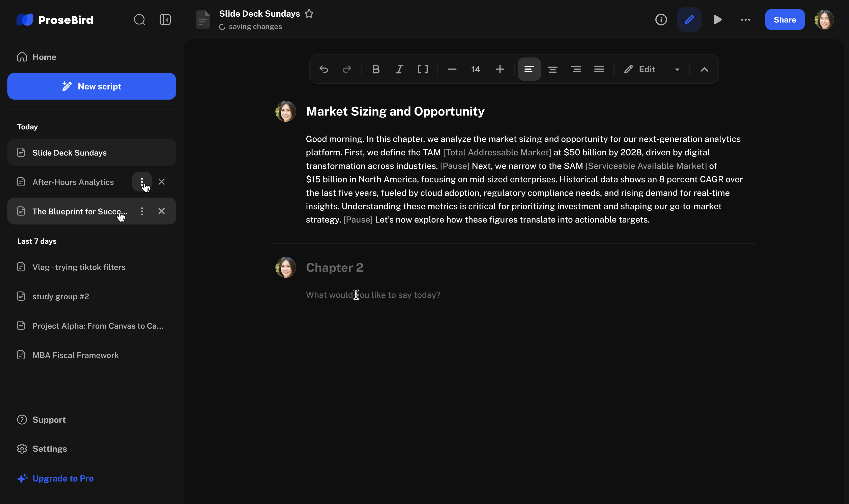Increase font size with plus button
The image size is (849, 504).
(500, 69)
